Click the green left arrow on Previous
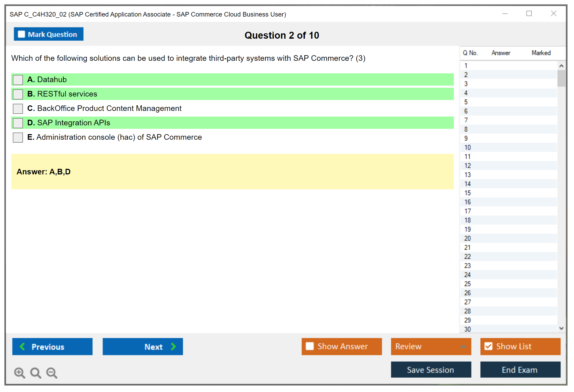Viewport: 574px width, 392px height. (22, 346)
